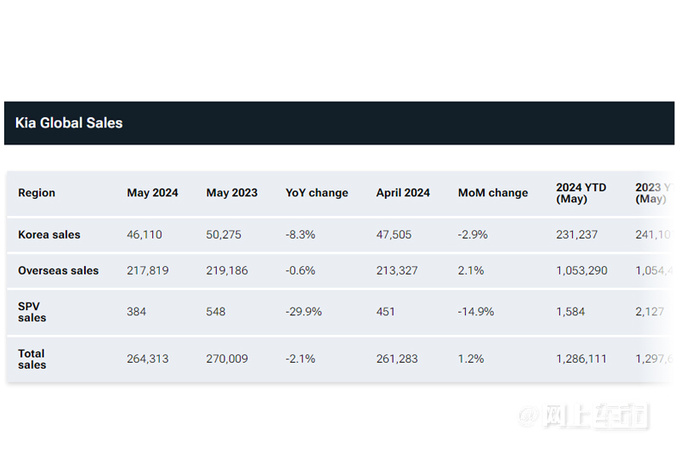The image size is (680, 453).
Task: Click Total April 2024 value 261,283
Action: [x=397, y=359]
